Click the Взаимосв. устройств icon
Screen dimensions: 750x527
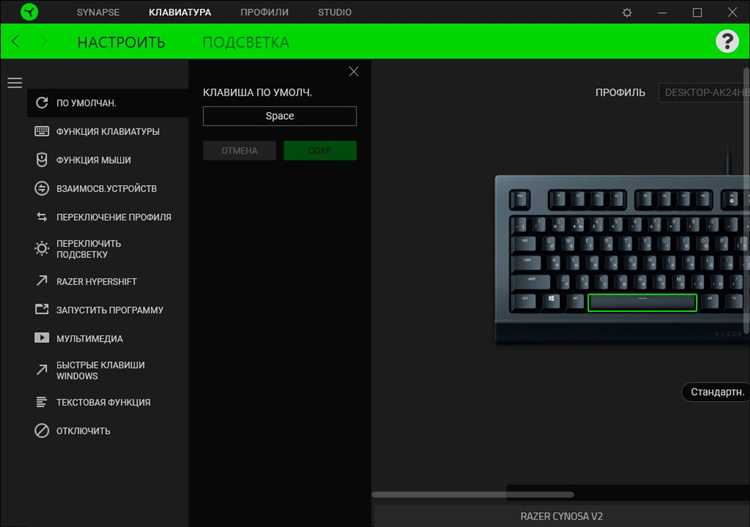point(42,188)
